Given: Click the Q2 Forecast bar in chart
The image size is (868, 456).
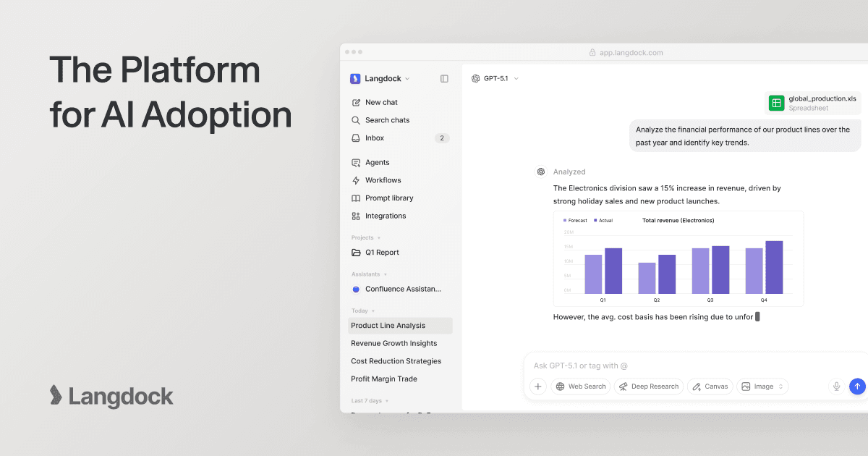Looking at the screenshot, I should click(647, 278).
